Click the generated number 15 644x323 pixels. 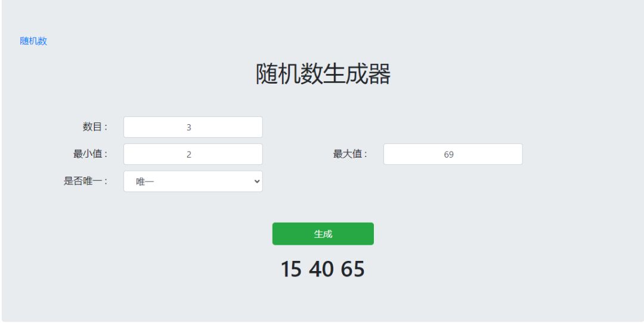(x=291, y=269)
